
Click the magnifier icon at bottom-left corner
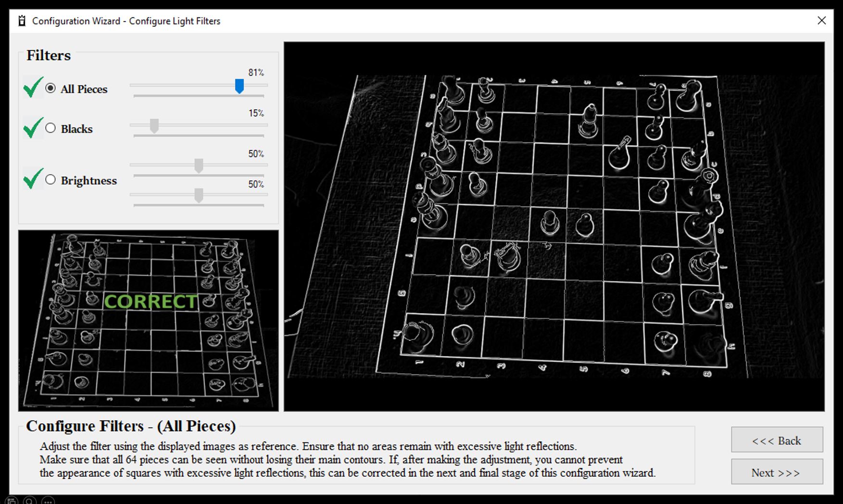(x=29, y=501)
